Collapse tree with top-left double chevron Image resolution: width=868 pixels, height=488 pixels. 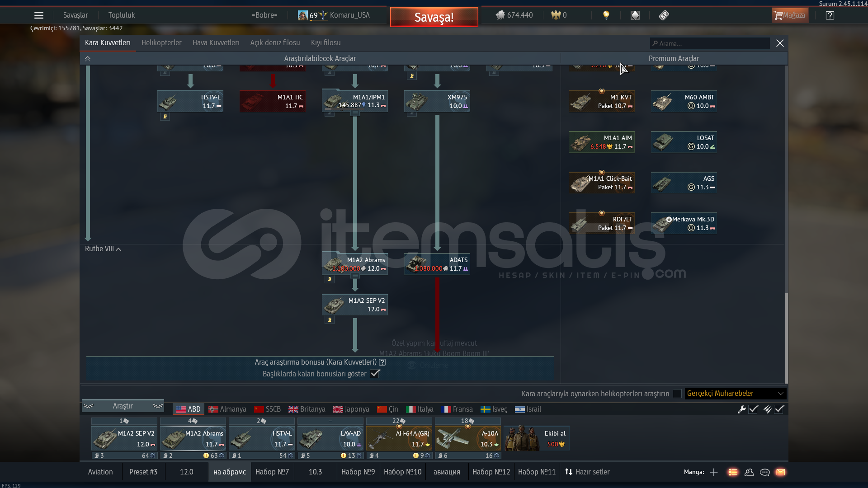tap(88, 59)
